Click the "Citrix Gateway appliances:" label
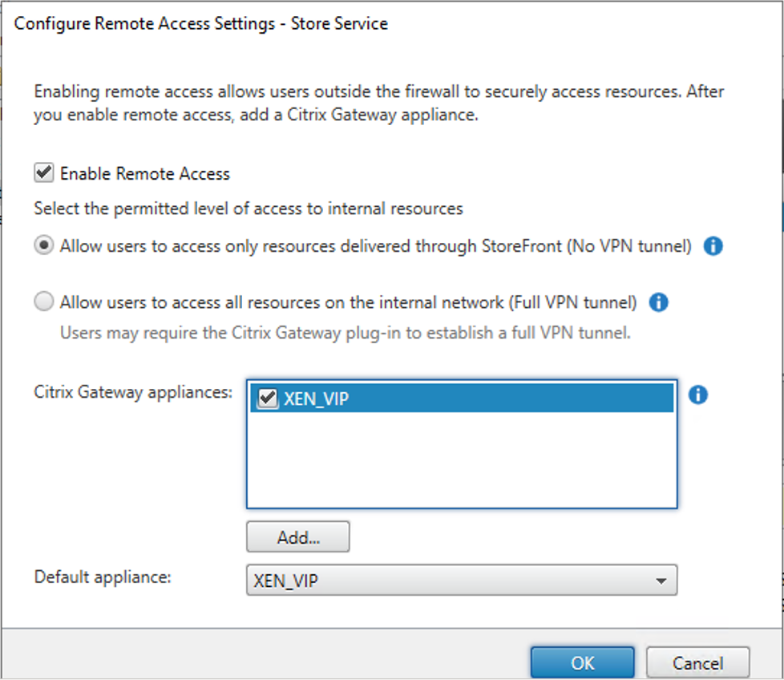 click(133, 392)
